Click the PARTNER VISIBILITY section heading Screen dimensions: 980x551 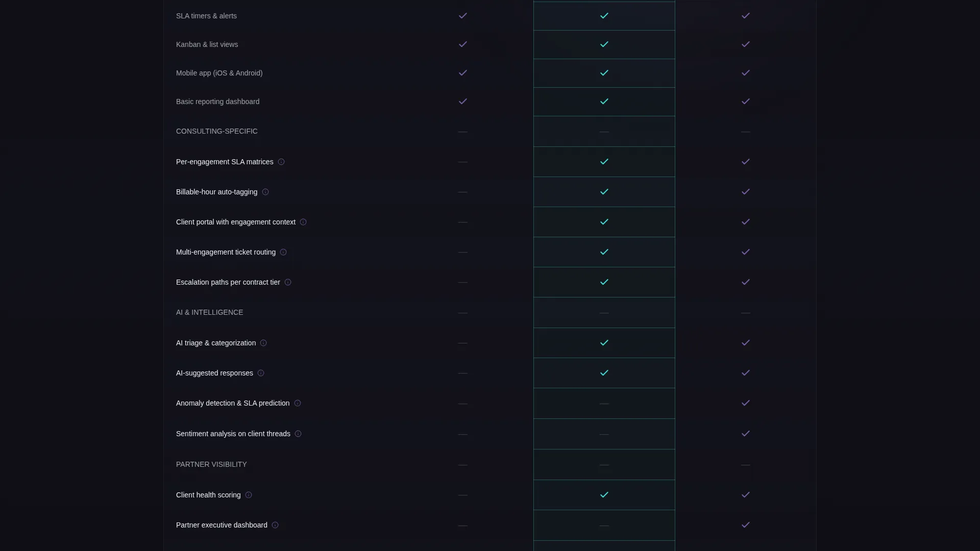211,464
